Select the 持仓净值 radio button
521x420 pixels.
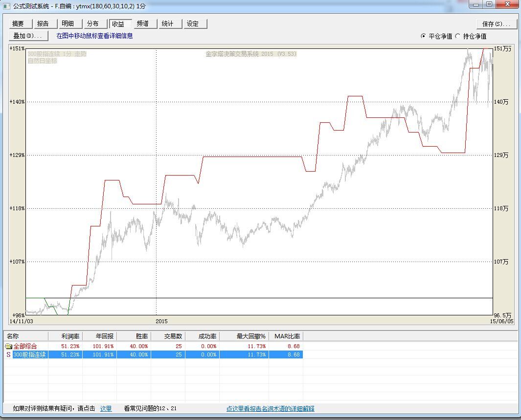coord(458,36)
